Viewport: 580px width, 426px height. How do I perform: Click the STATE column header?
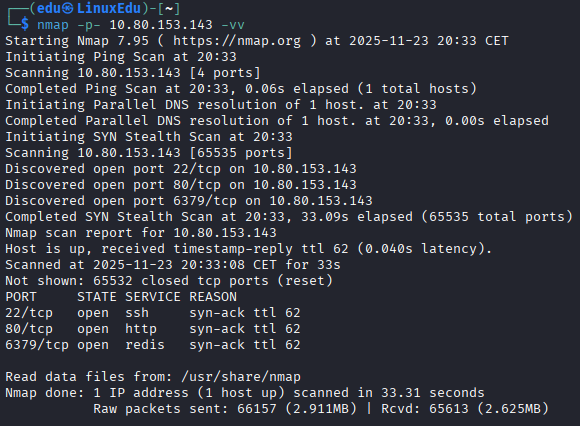97,297
